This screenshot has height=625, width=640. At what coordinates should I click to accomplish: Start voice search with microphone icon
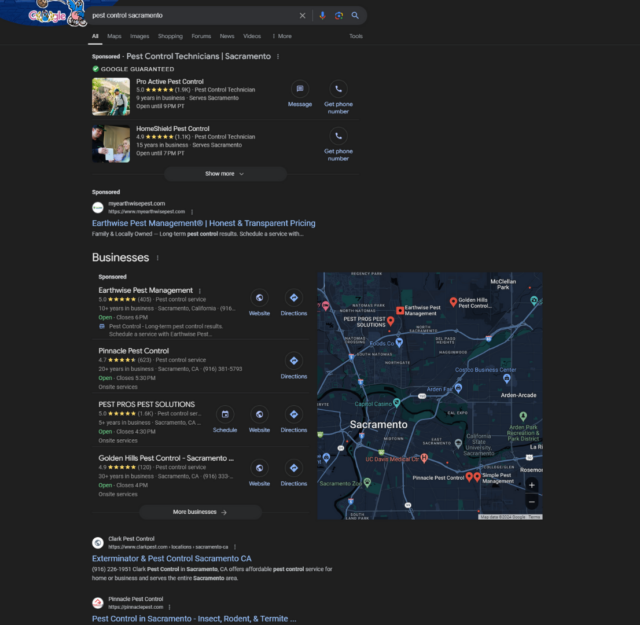[322, 16]
